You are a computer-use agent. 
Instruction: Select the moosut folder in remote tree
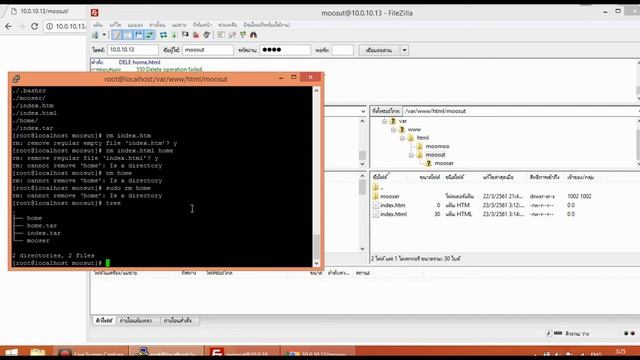(435, 155)
